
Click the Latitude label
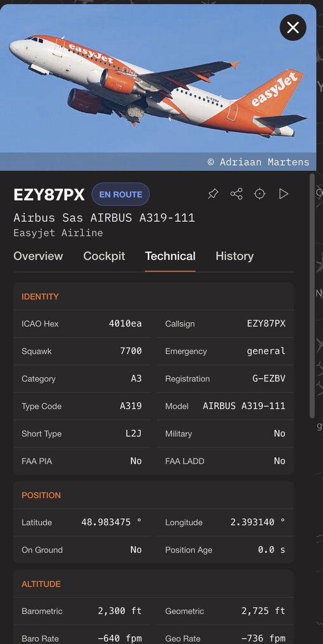tap(37, 523)
